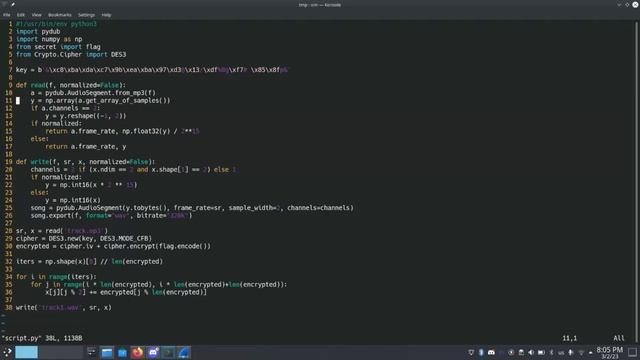Click line 32 'iters = np.shape(x)[0]' text
640x360 pixels.
click(89, 261)
